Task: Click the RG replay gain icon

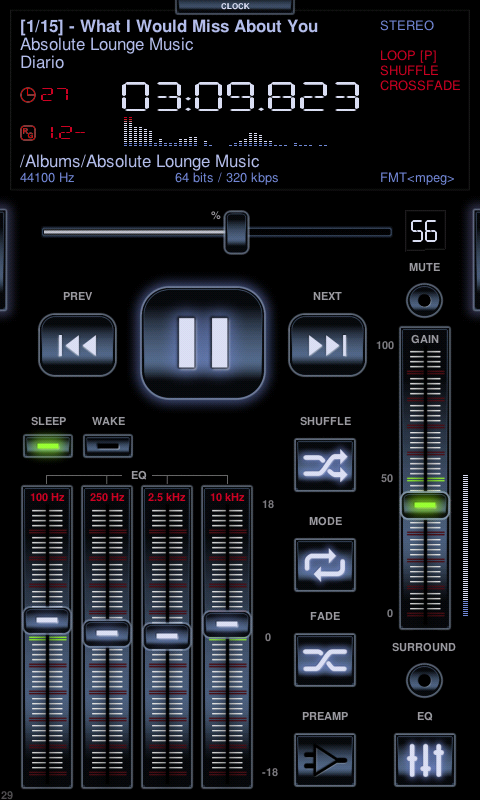Action: pyautogui.click(x=28, y=133)
